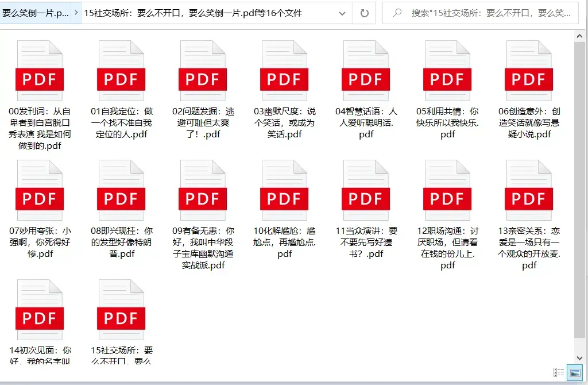Open the address bar dropdown arrow

(x=343, y=12)
